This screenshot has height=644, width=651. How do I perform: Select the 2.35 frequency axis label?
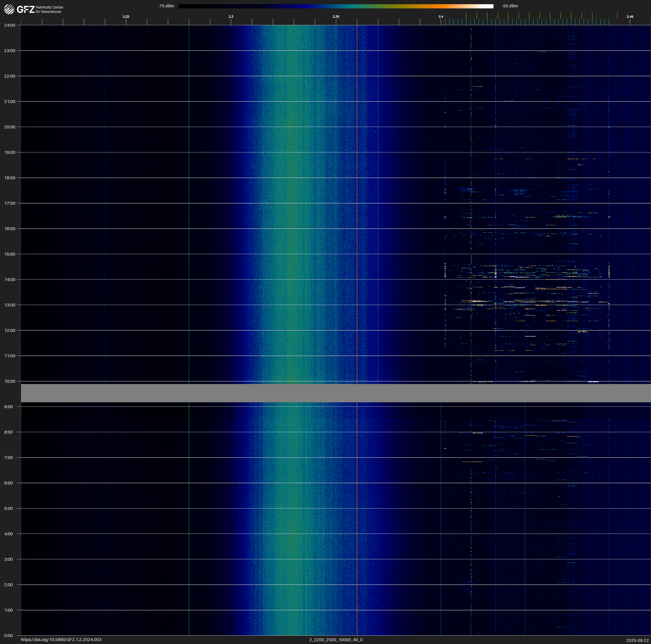point(336,17)
